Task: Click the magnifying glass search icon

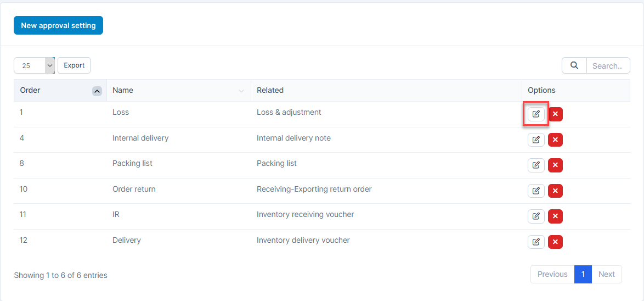Action: point(574,65)
